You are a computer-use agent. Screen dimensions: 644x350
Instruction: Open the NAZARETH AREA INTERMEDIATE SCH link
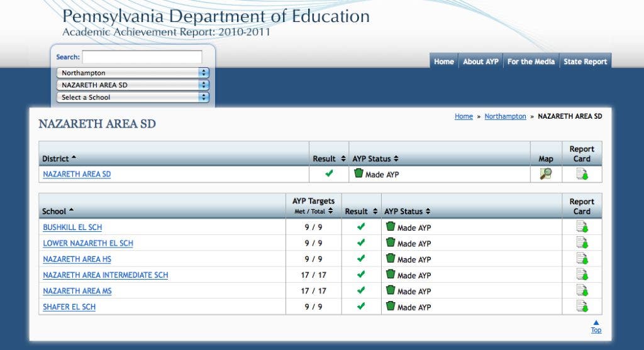(x=106, y=275)
